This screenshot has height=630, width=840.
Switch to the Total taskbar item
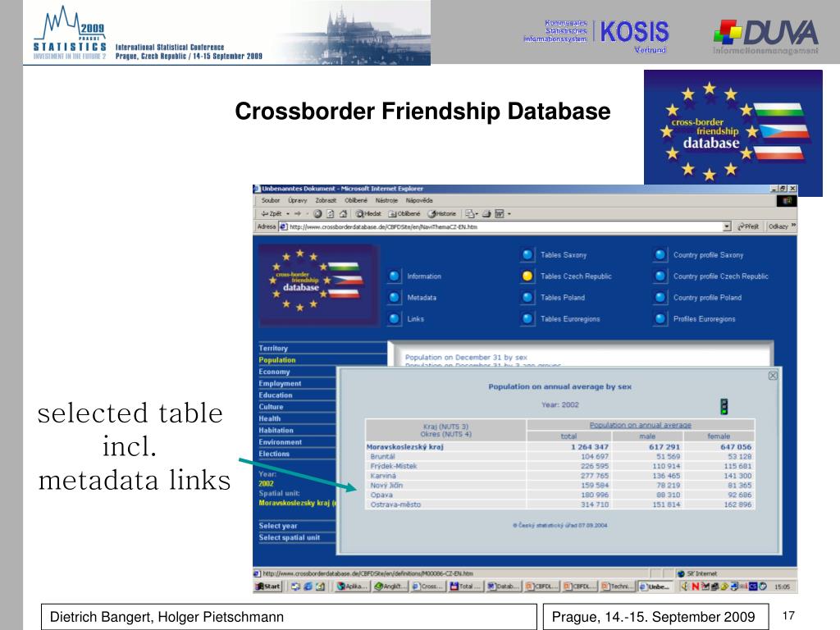(466, 587)
